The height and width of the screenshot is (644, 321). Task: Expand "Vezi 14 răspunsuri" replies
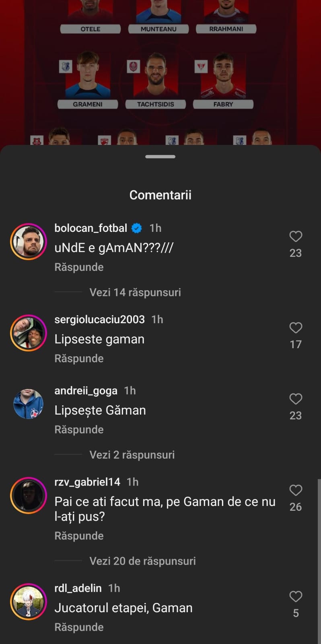(135, 292)
